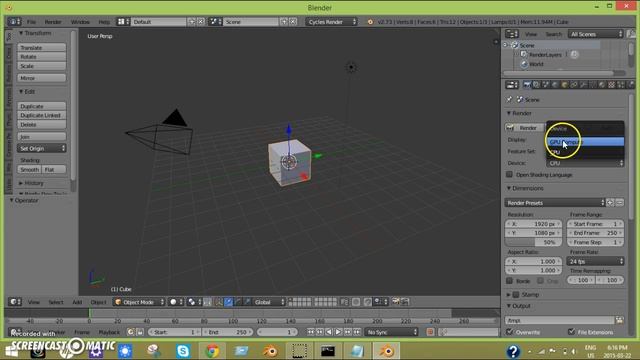
Task: Open the World properties tab icon
Action: tap(555, 84)
